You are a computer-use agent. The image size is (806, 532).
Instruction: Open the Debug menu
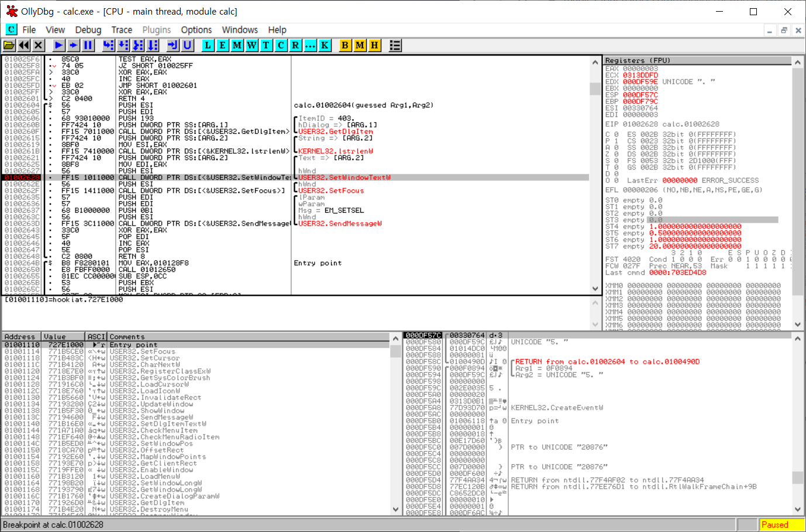[88, 30]
